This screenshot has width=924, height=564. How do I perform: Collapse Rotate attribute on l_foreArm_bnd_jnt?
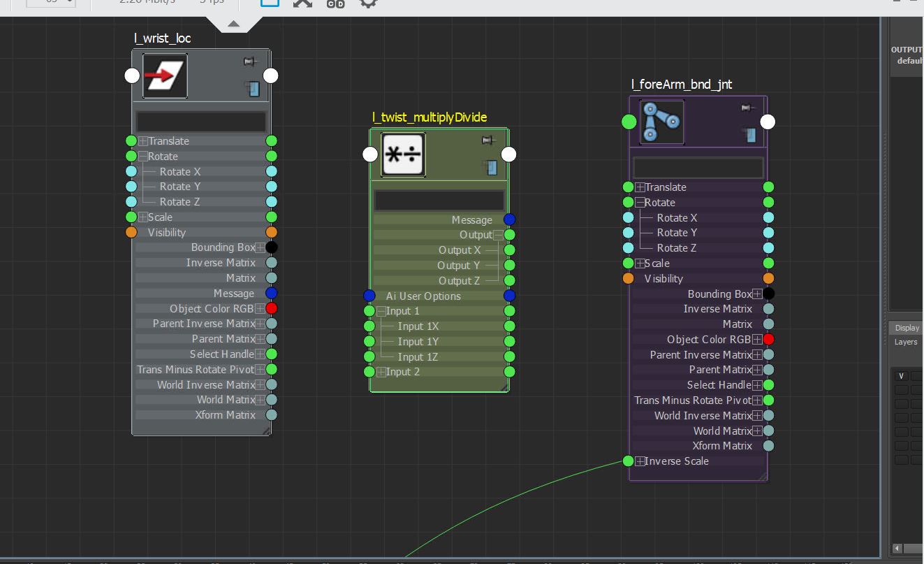coord(640,203)
